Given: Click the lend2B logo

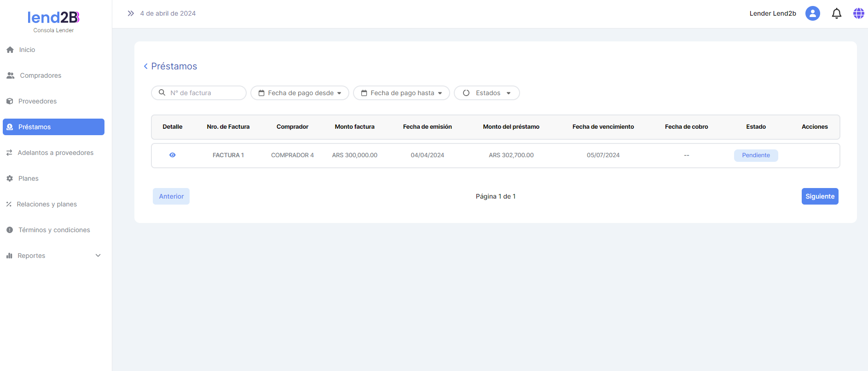Looking at the screenshot, I should coord(53,17).
